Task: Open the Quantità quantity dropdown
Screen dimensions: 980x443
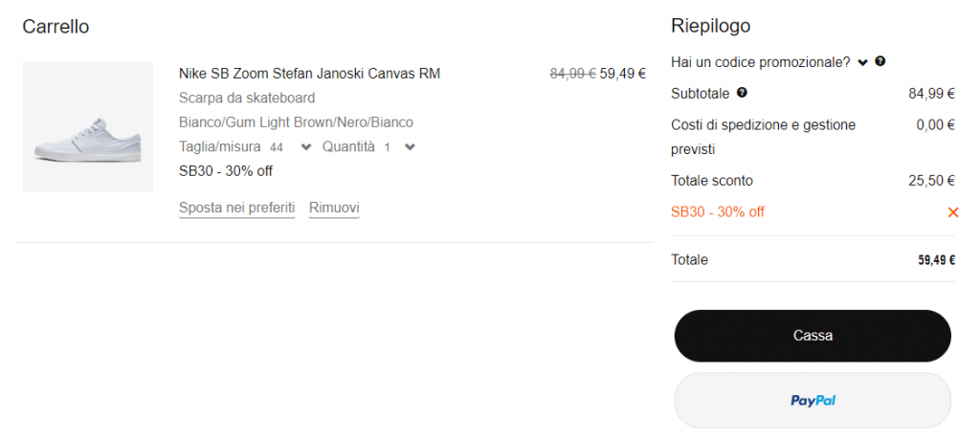Action: pos(410,147)
